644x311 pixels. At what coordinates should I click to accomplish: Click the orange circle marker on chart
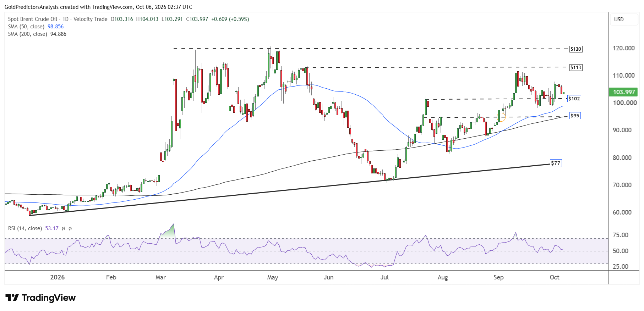502,117
